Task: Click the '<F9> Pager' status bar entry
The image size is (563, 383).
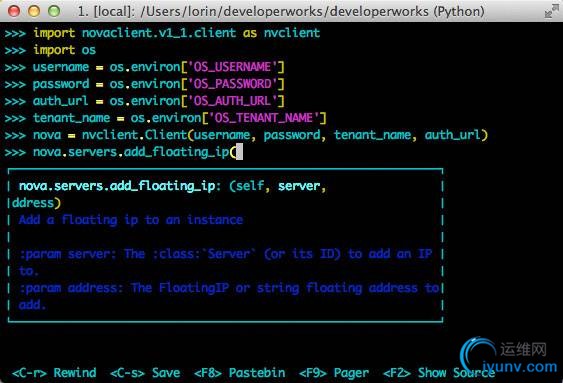Action: point(334,373)
